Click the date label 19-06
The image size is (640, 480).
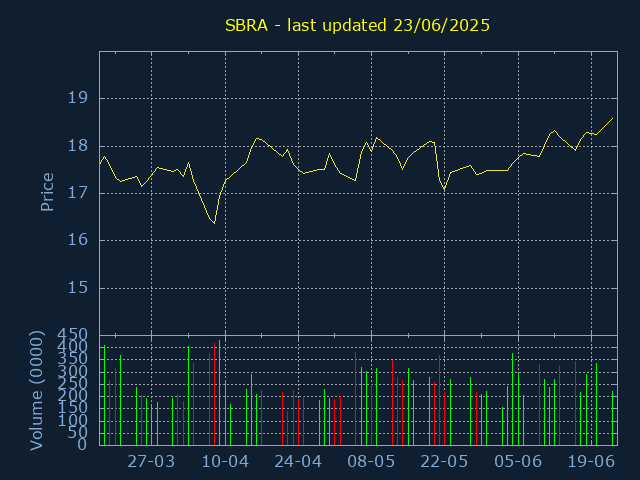pyautogui.click(x=591, y=462)
